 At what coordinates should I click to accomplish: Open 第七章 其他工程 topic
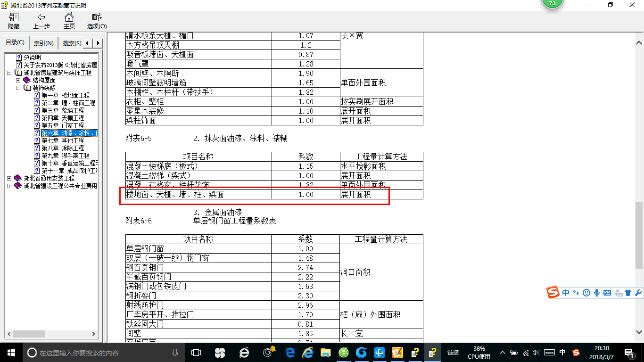tap(63, 140)
